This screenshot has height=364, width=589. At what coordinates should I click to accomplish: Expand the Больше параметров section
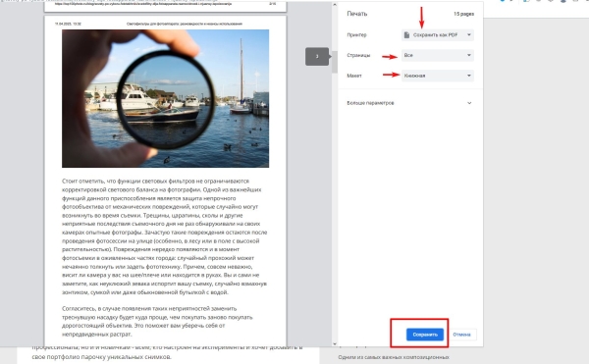point(409,103)
